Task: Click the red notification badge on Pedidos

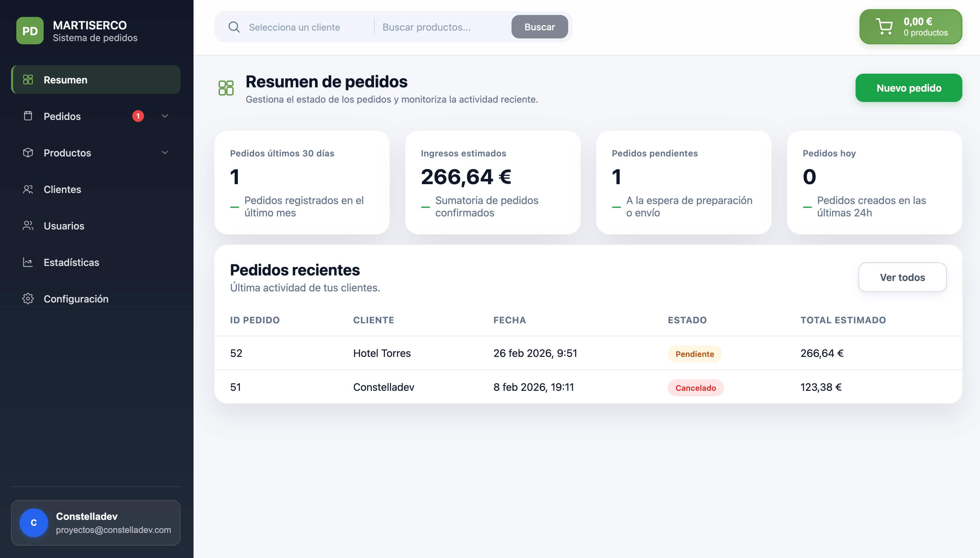Action: pyautogui.click(x=138, y=116)
